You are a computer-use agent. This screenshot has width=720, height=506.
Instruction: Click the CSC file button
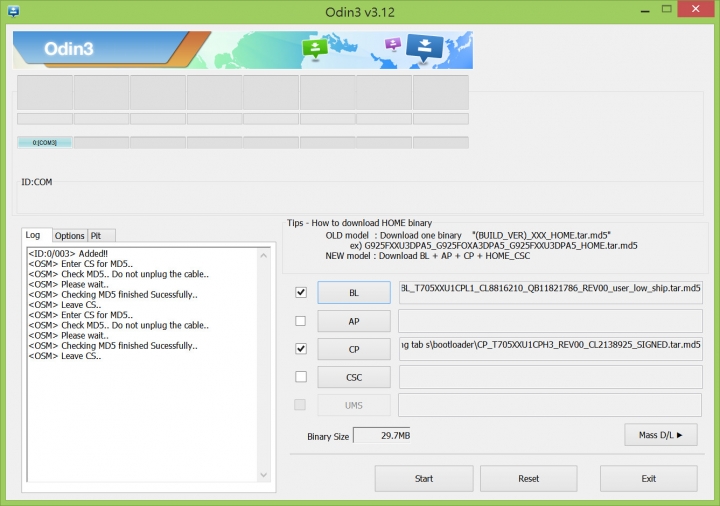354,377
